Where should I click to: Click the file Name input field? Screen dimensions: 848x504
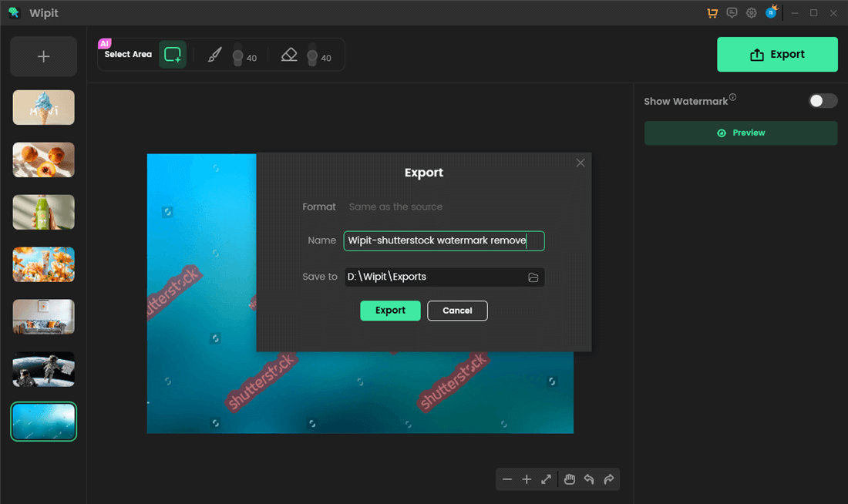click(x=443, y=241)
